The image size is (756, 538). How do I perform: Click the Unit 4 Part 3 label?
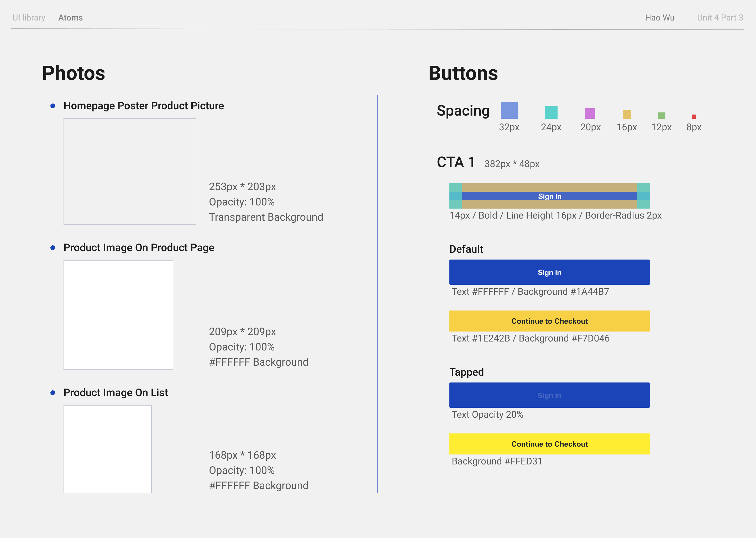click(x=720, y=18)
